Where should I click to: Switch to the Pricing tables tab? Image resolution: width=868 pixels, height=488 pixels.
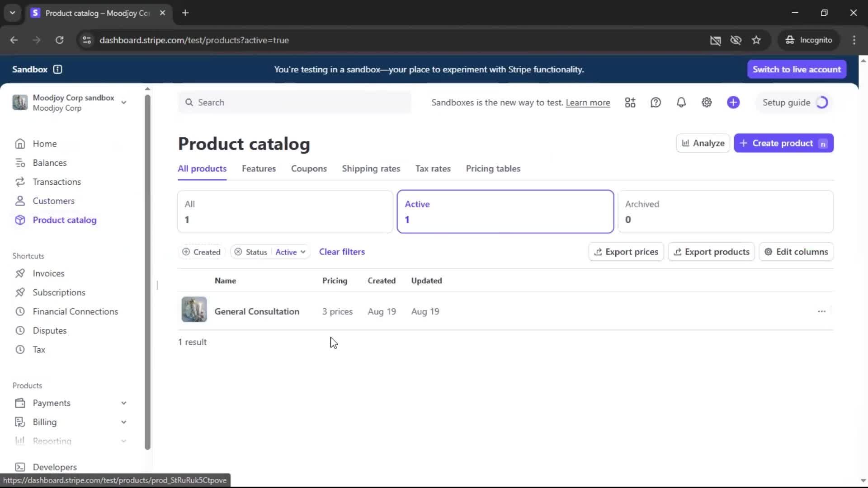point(493,169)
